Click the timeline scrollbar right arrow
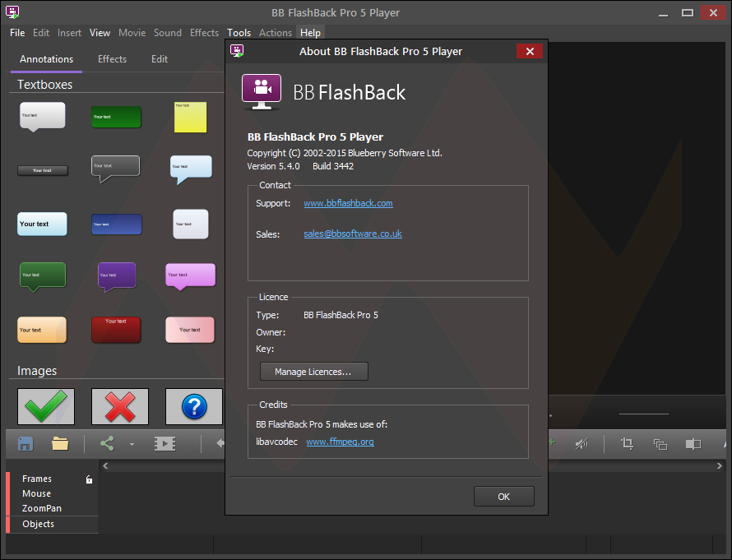The image size is (732, 560). 719,465
